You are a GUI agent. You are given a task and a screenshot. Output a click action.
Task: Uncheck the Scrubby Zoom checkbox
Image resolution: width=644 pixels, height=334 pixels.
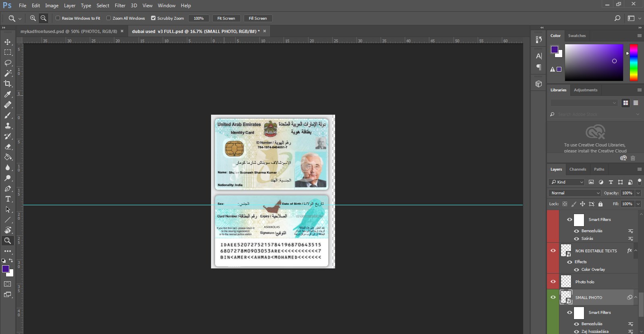click(x=153, y=18)
